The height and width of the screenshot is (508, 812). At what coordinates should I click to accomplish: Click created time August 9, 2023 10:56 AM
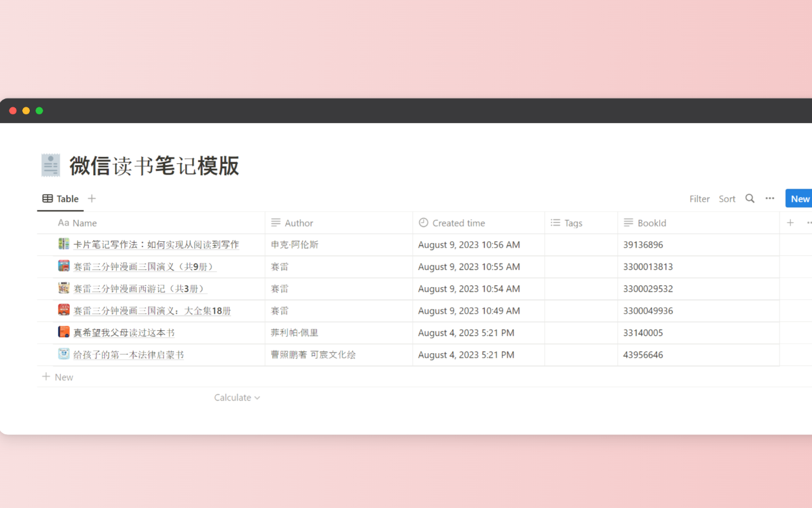tap(478, 244)
